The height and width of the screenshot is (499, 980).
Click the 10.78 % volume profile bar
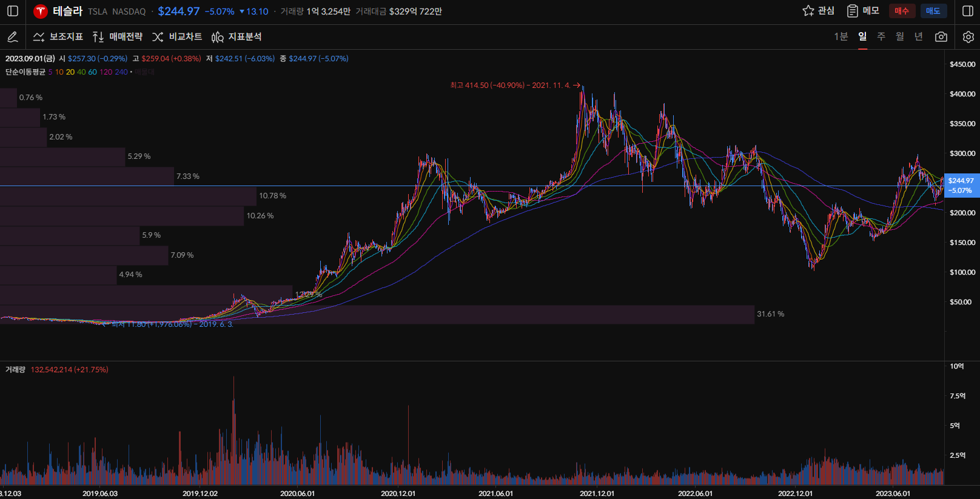tap(128, 196)
